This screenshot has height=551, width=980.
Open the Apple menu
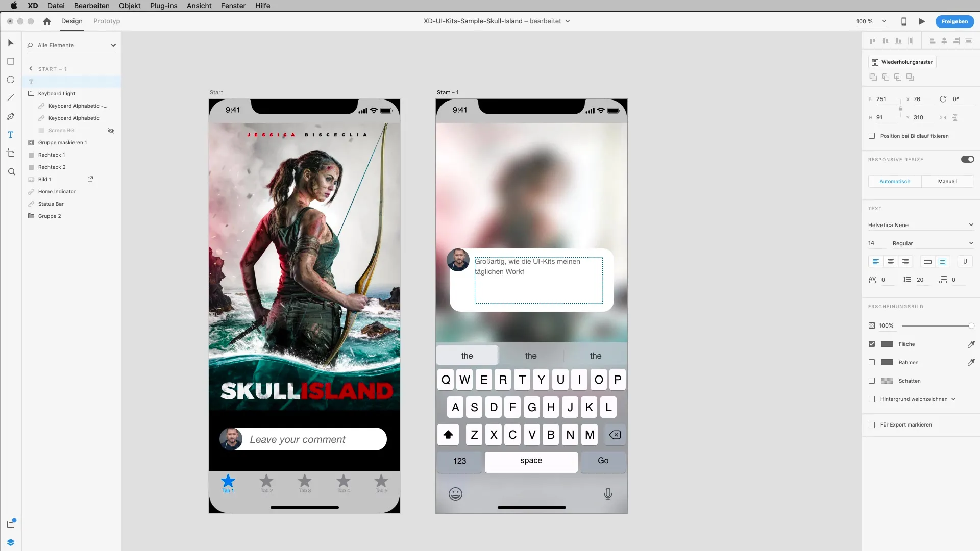pos(14,6)
